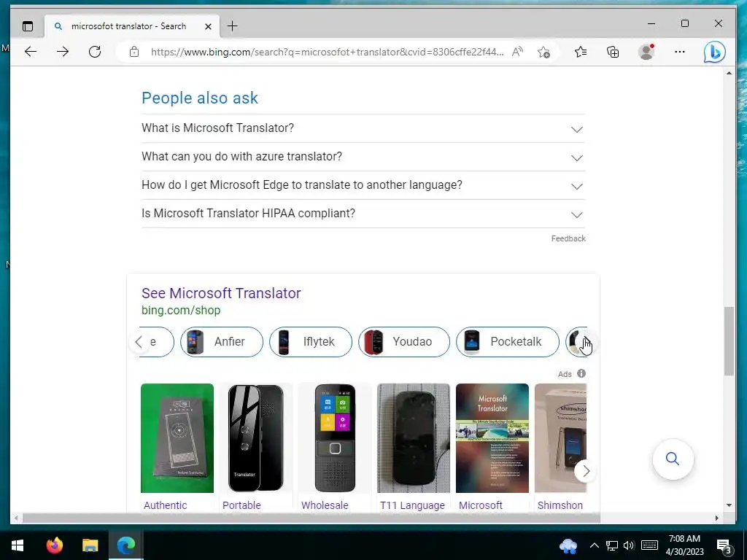747x560 pixels.
Task: Click the Wholesale product title link
Action: pos(325,505)
